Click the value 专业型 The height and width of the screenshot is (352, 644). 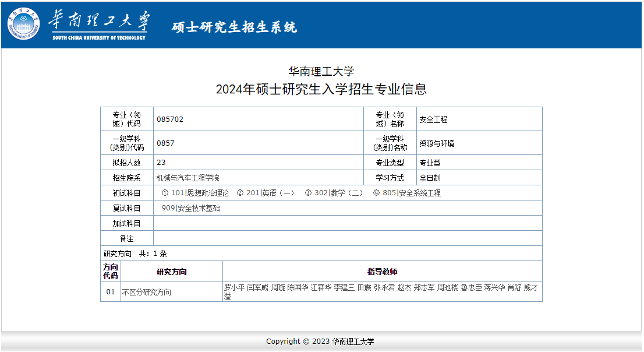pos(430,163)
